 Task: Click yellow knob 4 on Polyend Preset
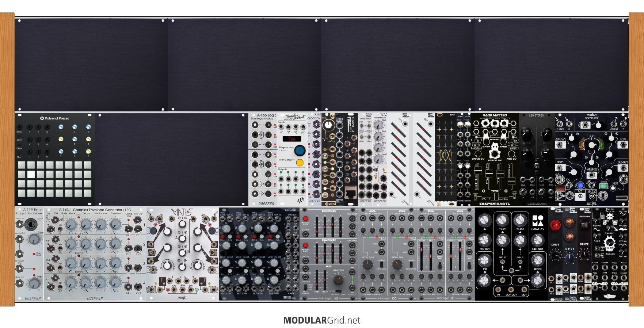coord(61,139)
